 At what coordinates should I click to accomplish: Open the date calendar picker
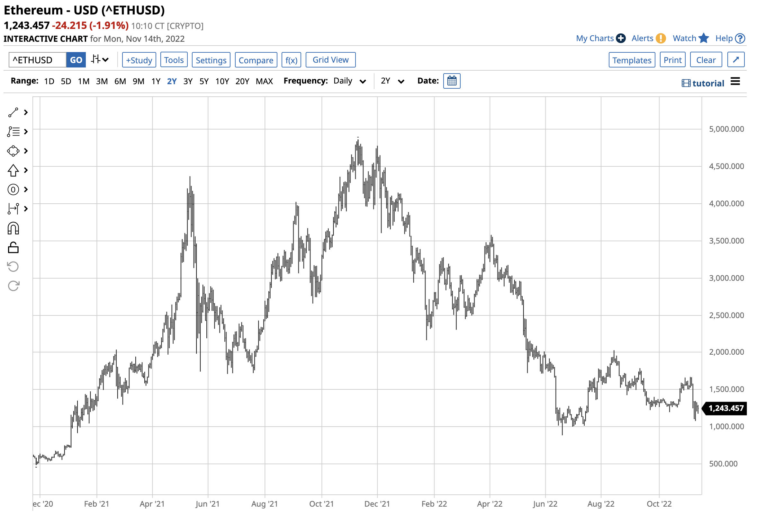(452, 81)
